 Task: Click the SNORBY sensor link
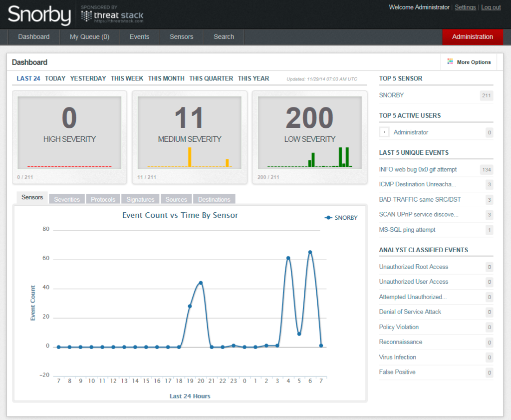pos(391,95)
